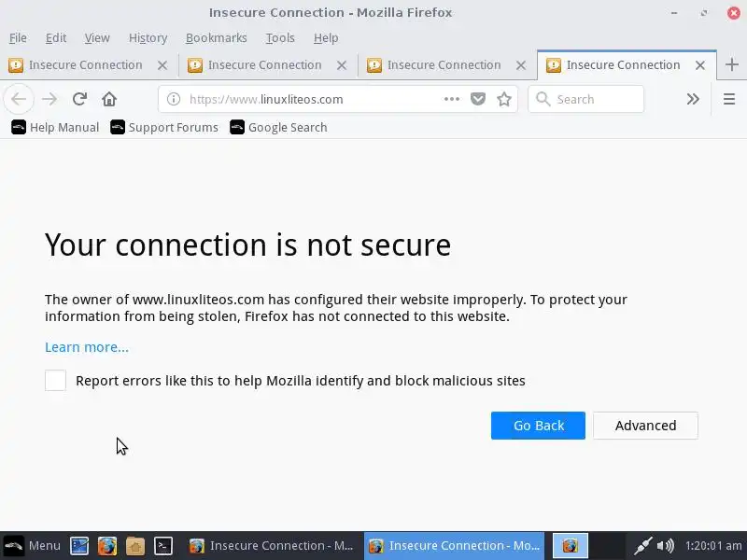
Task: Click the Go Back button
Action: click(x=538, y=426)
